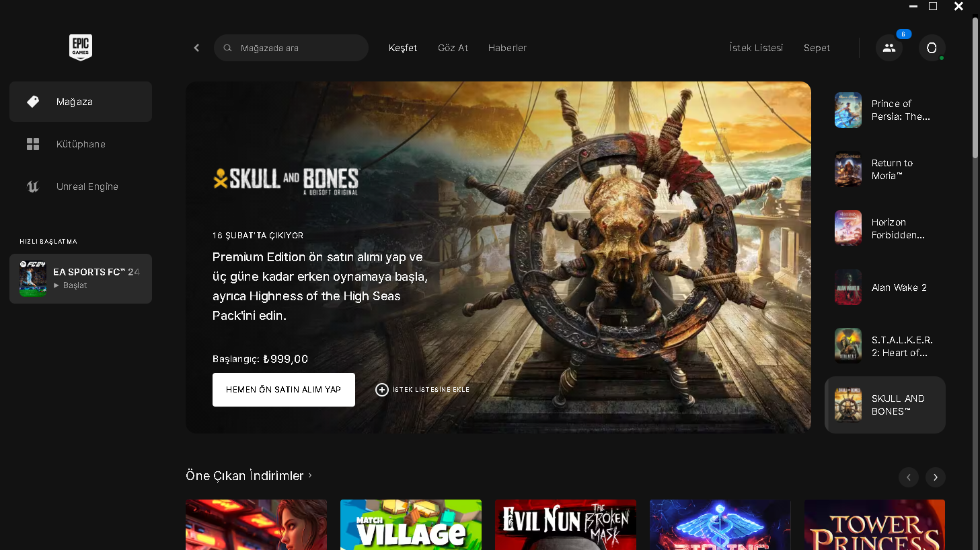Open İstek Listesi
The width and height of the screenshot is (980, 550).
pos(756,48)
